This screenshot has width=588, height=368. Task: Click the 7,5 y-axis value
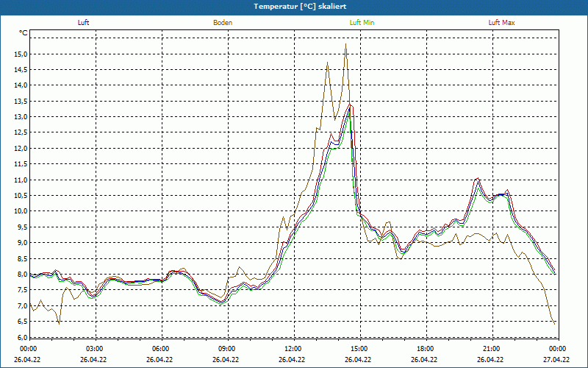point(22,290)
